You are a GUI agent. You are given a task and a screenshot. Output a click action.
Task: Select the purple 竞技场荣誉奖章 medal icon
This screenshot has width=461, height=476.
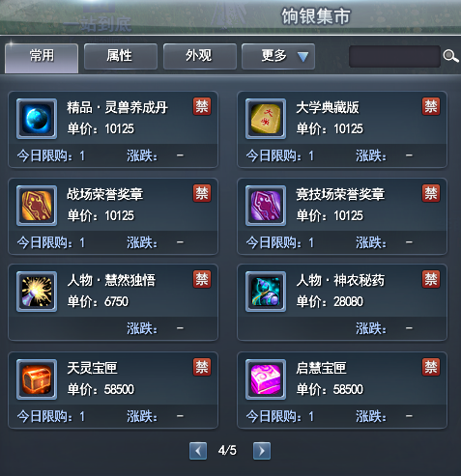click(266, 206)
